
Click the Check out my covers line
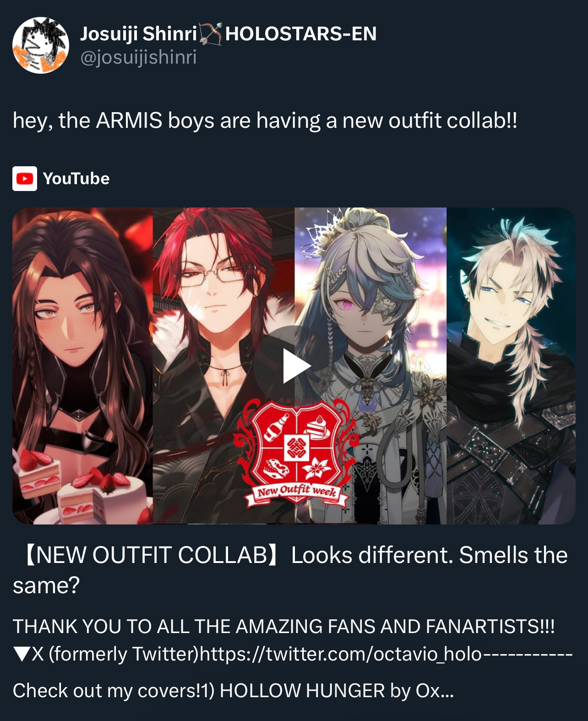coord(233,690)
